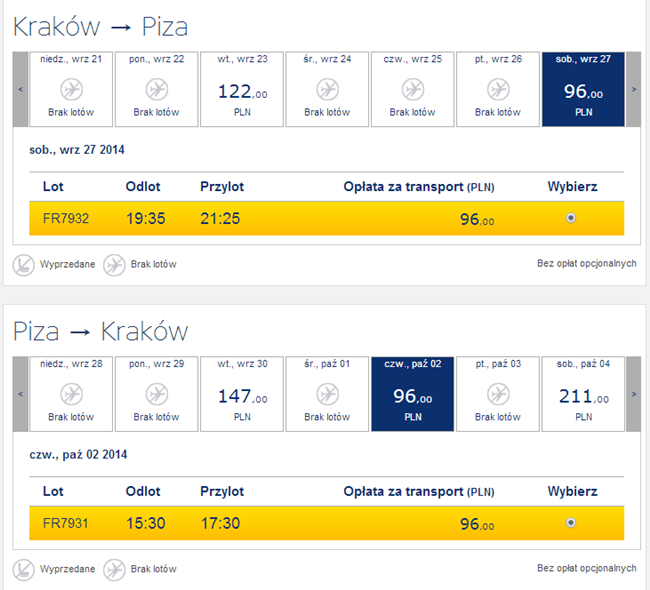Click no-flights plane icon for Sunday Sept 21
650x590 pixels.
[71, 89]
